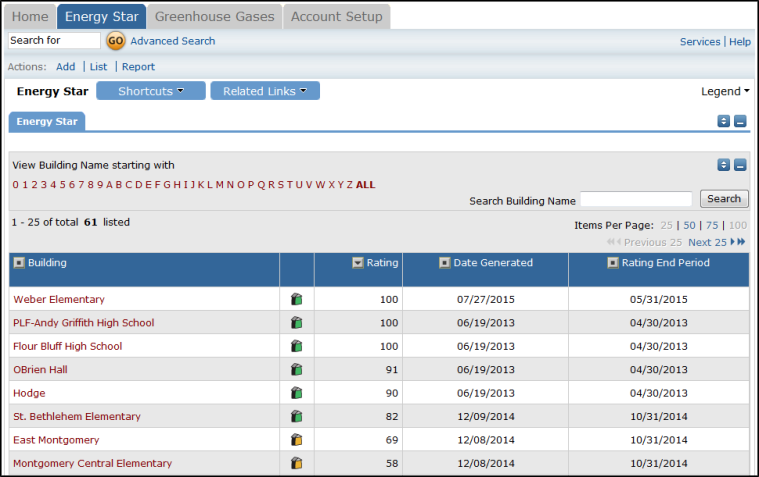Minimize the Energy Star panel
759x477 pixels.
(740, 121)
